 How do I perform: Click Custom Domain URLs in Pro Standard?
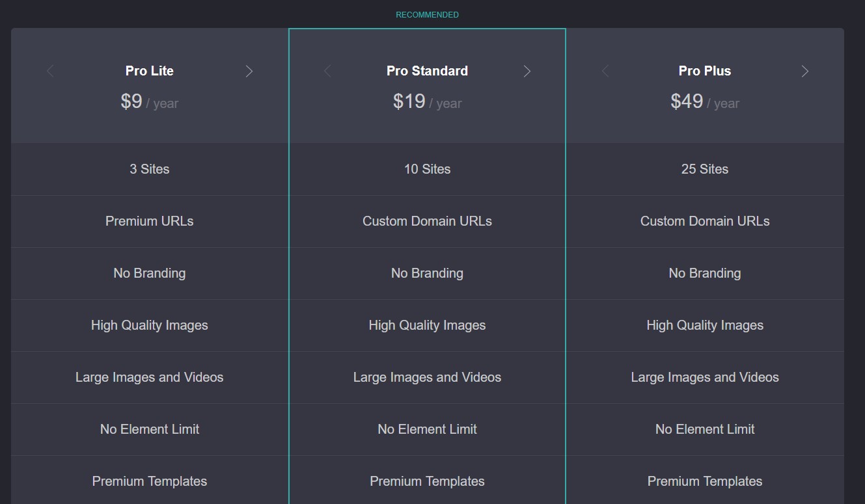pyautogui.click(x=427, y=221)
